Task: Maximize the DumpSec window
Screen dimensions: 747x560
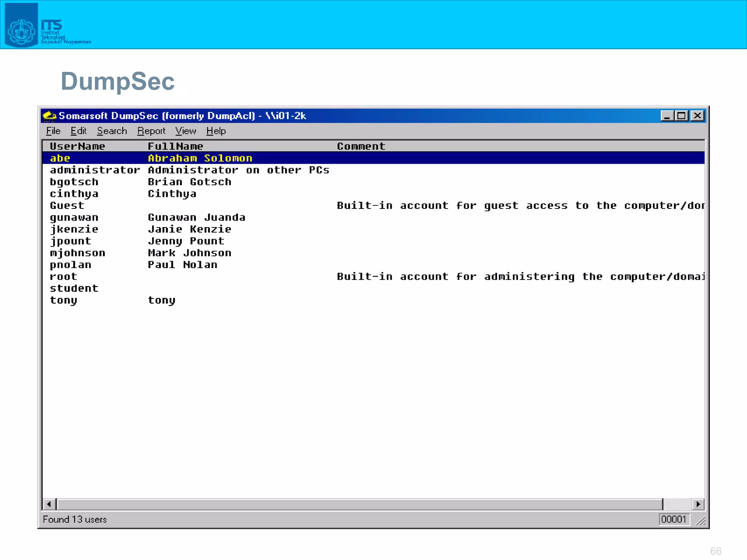Action: (681, 116)
